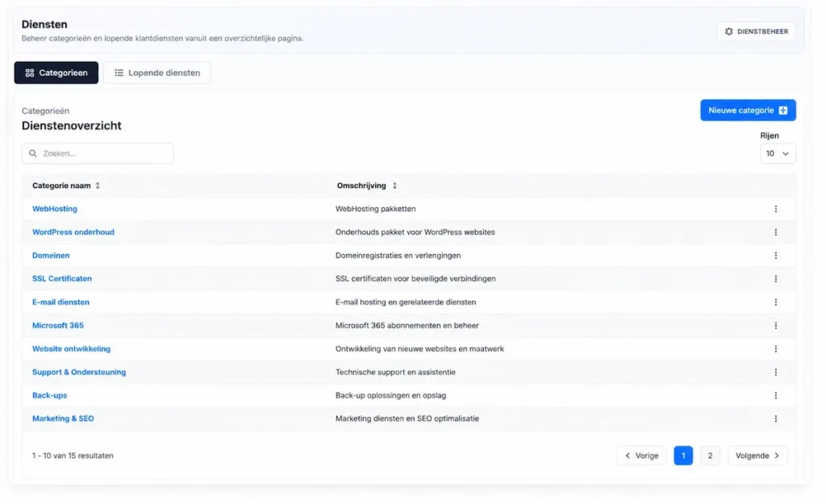This screenshot has width=826, height=504.
Task: Open the three-dot menu for SSL Certificaten row
Action: [x=775, y=279]
